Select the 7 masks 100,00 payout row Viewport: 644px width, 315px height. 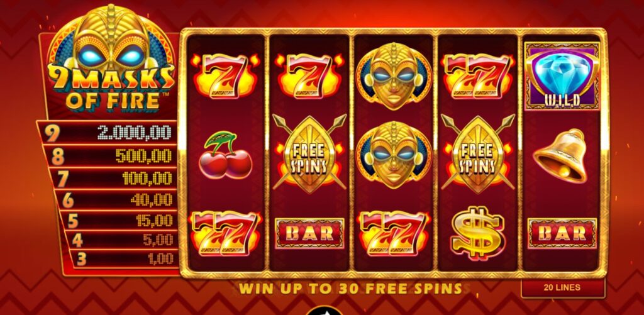tap(113, 178)
